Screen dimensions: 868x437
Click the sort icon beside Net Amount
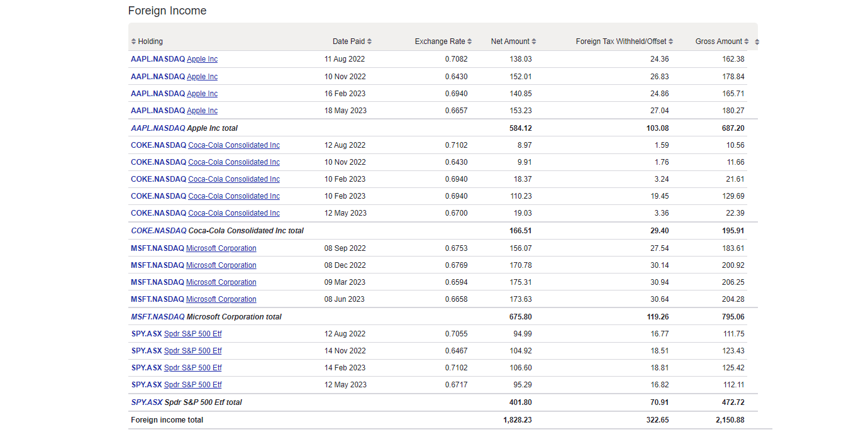[x=535, y=41]
